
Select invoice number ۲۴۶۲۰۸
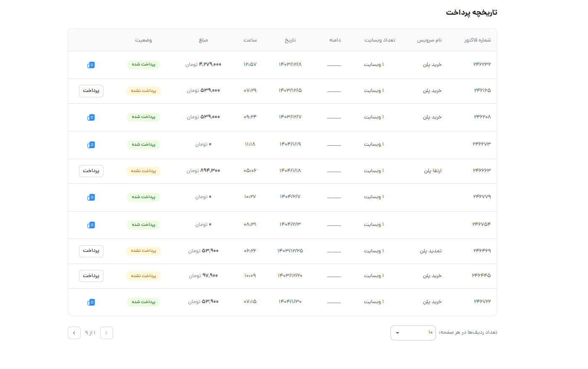483,117
